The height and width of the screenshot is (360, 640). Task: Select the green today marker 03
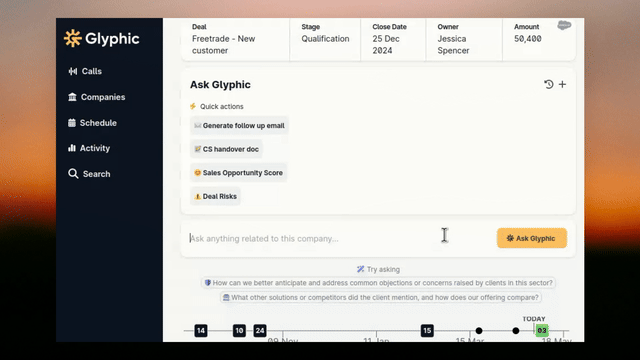(x=542, y=331)
